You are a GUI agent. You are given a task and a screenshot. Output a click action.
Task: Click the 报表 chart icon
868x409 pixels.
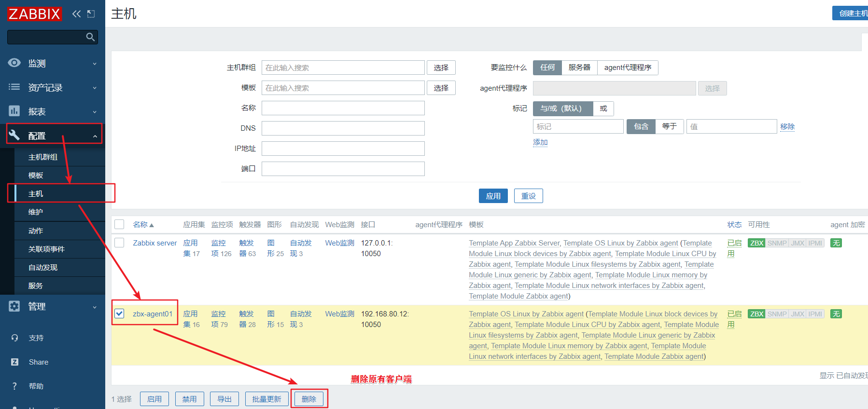pyautogui.click(x=14, y=111)
